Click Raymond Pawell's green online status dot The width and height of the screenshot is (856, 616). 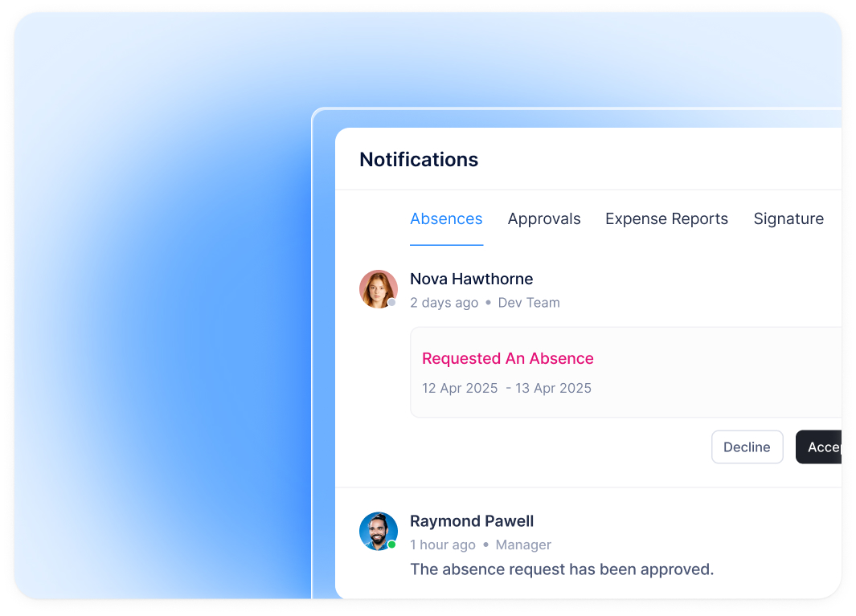pyautogui.click(x=392, y=545)
